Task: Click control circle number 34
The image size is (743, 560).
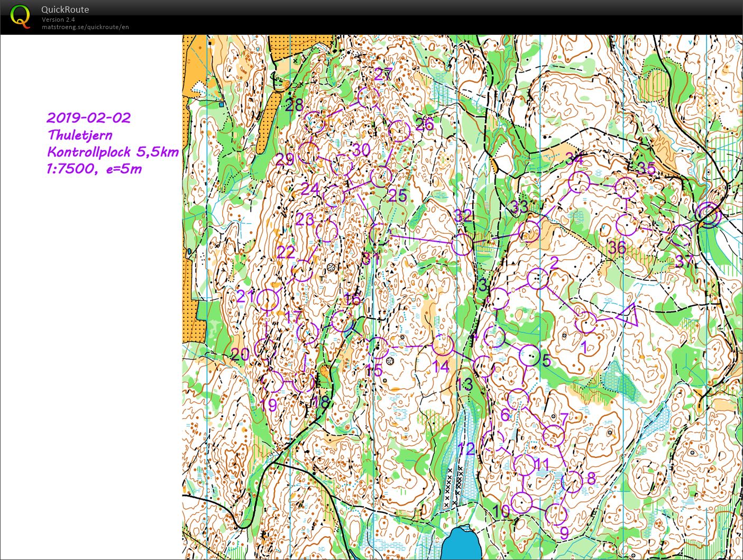Action: [x=579, y=182]
